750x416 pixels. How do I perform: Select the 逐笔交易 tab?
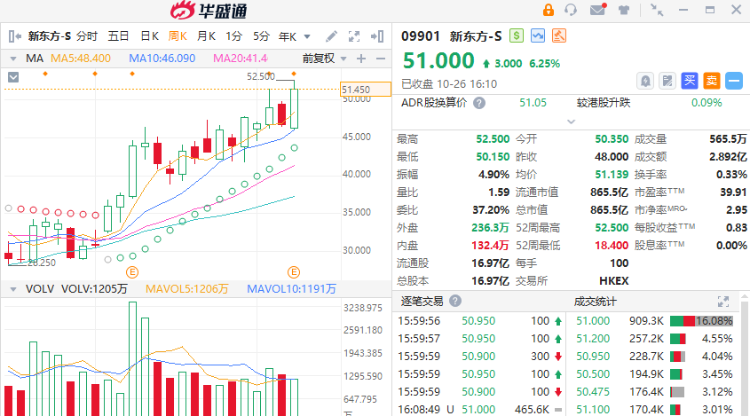(422, 301)
